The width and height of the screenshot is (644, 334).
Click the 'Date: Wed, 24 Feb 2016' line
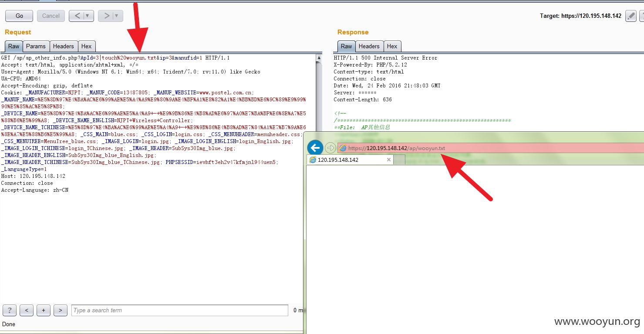click(x=387, y=86)
